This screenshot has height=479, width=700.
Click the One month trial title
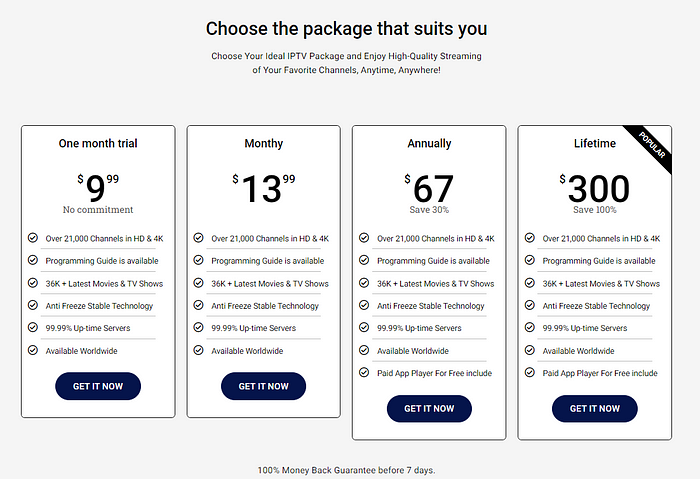pyautogui.click(x=98, y=143)
